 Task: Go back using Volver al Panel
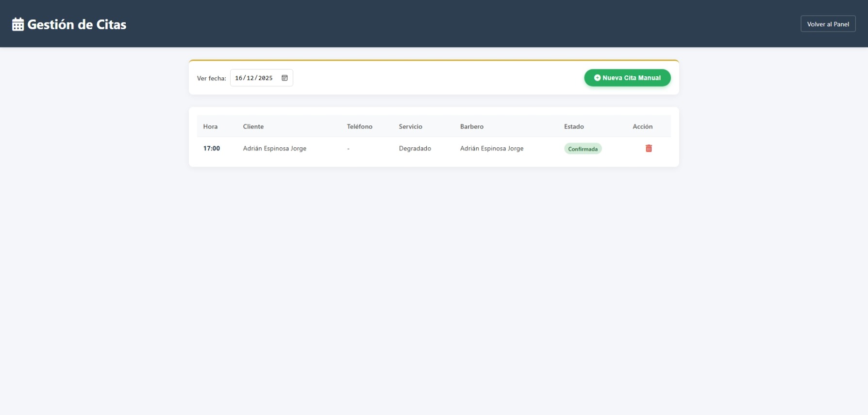(828, 24)
